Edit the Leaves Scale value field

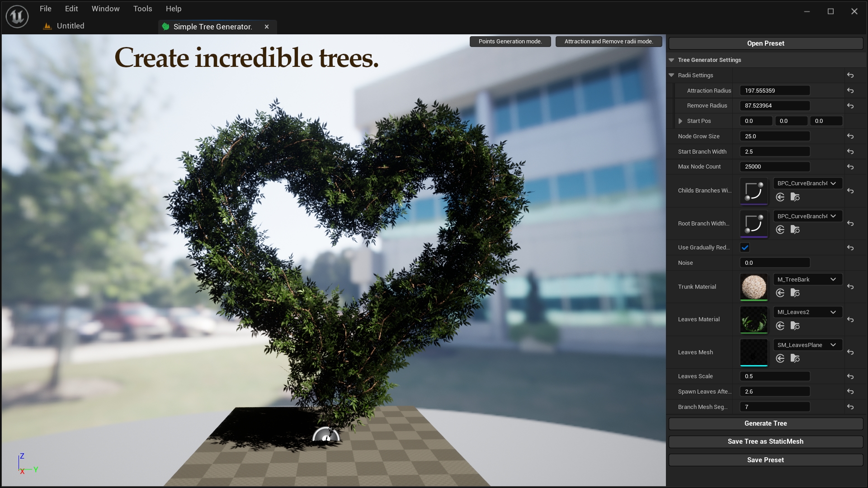click(x=774, y=376)
